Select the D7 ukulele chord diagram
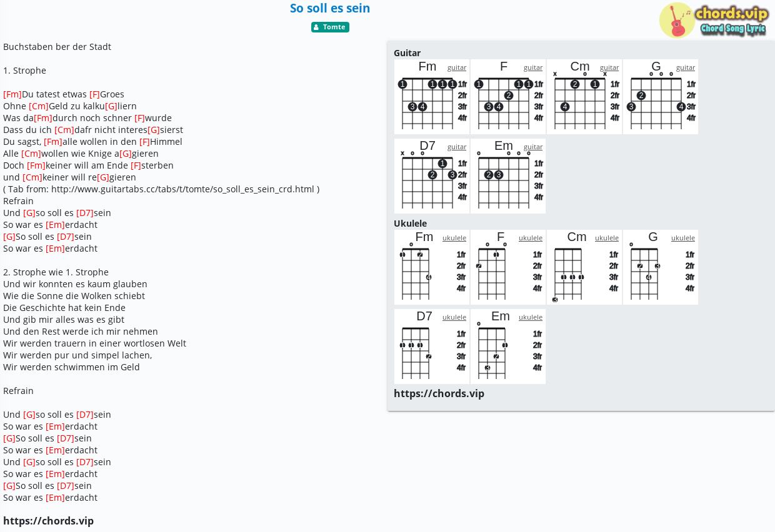The image size is (775, 532). (x=432, y=347)
